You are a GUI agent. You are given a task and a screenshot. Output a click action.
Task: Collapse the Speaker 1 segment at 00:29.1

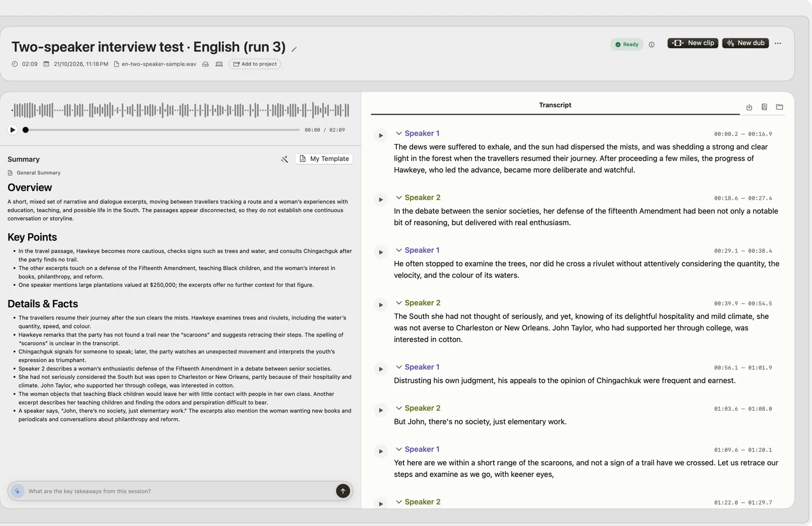tap(399, 250)
